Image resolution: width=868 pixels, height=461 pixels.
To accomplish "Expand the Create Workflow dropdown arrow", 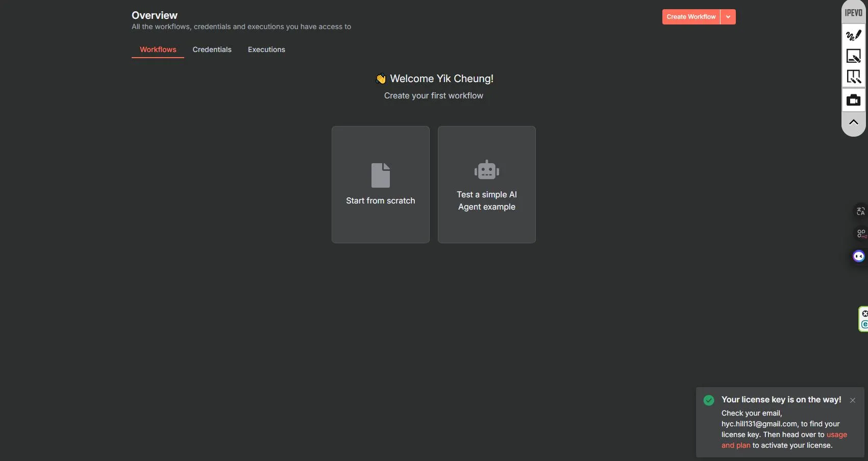I will point(728,17).
